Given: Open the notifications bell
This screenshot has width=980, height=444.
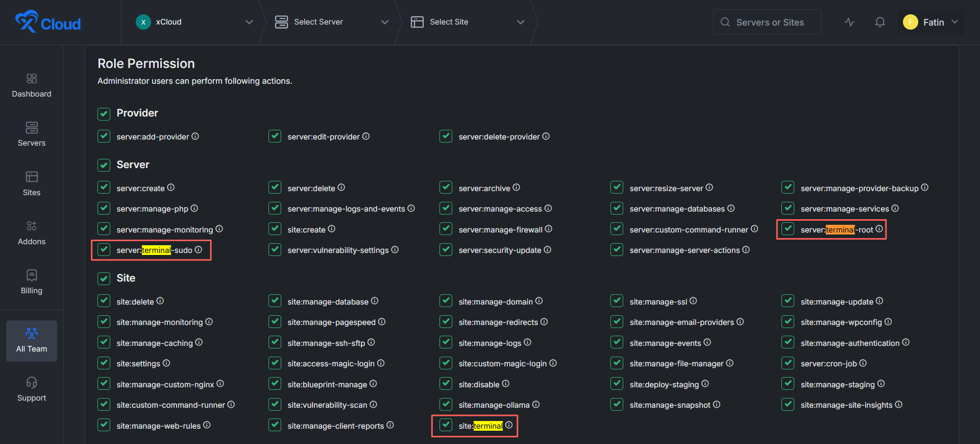Looking at the screenshot, I should pyautogui.click(x=880, y=22).
